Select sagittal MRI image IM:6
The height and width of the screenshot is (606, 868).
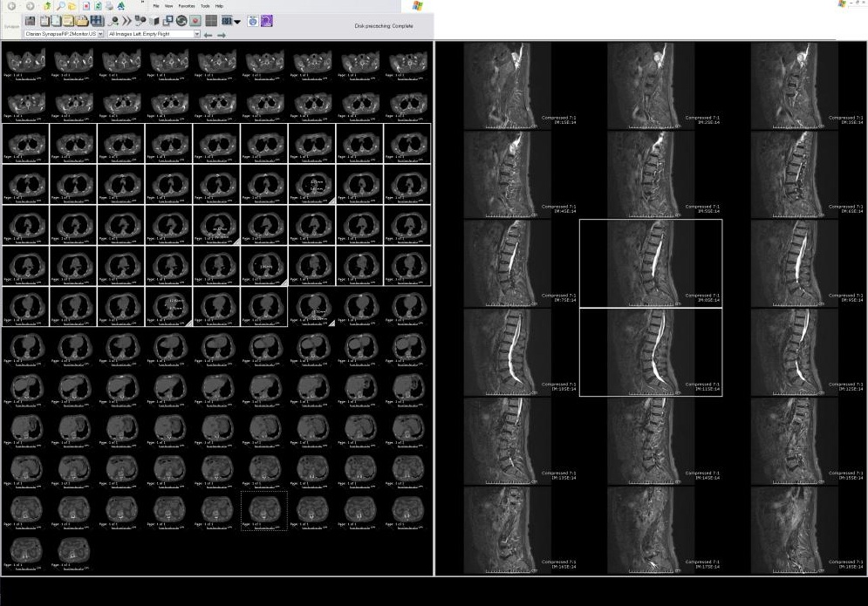(x=795, y=174)
